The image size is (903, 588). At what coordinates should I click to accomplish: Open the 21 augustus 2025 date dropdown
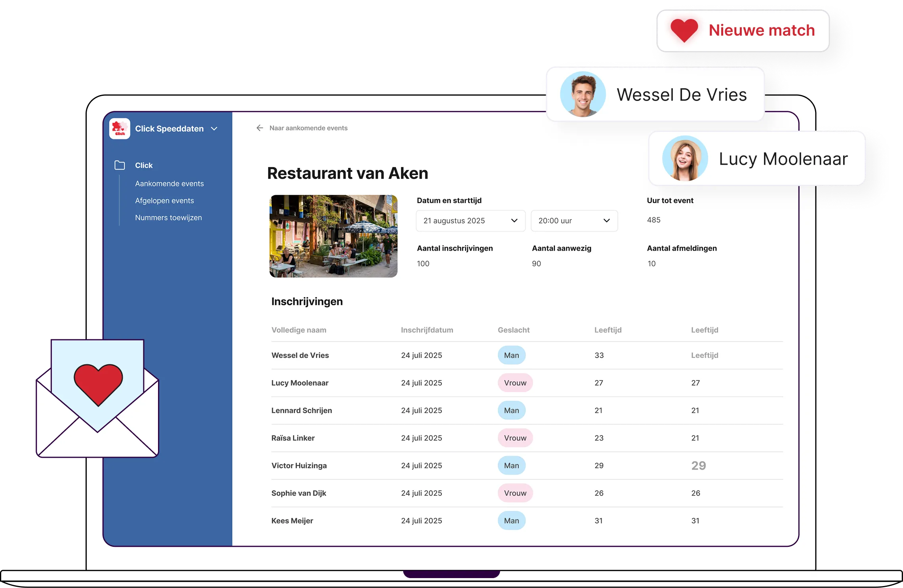[470, 221]
